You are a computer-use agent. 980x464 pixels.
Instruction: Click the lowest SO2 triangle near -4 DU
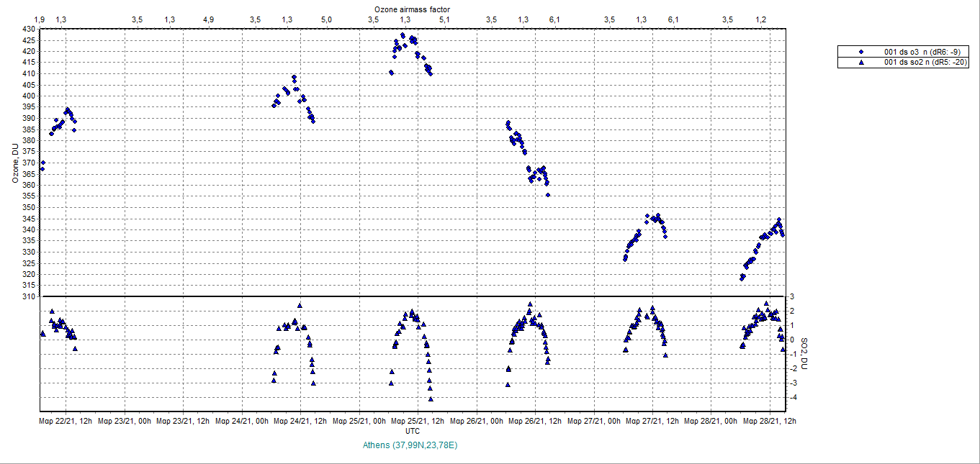pyautogui.click(x=431, y=399)
